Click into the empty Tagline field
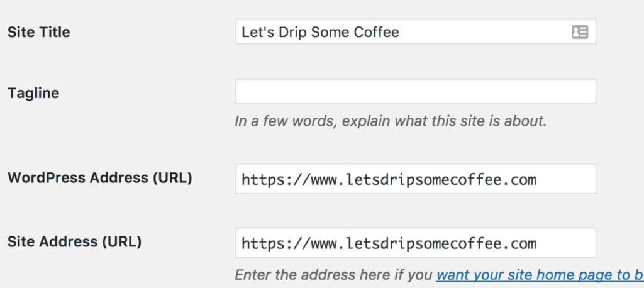 pos(415,91)
